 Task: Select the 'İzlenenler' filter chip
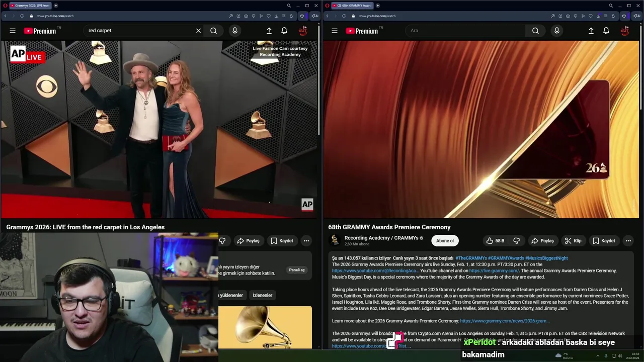(262, 295)
